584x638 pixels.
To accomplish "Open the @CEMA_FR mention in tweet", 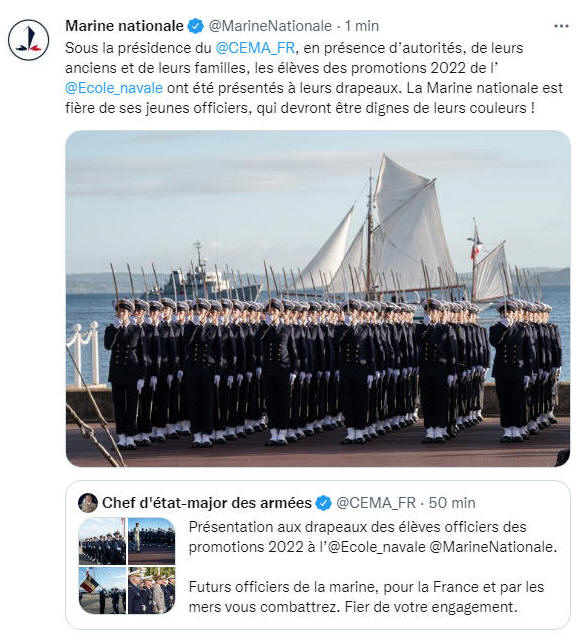I will click(x=255, y=48).
